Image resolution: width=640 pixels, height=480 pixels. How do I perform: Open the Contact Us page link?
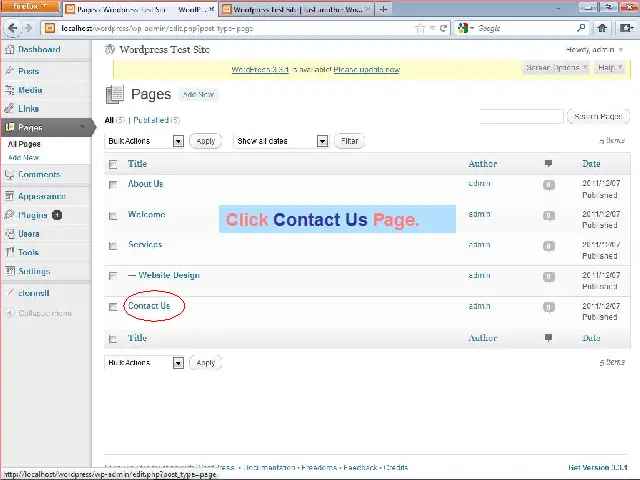click(x=149, y=306)
